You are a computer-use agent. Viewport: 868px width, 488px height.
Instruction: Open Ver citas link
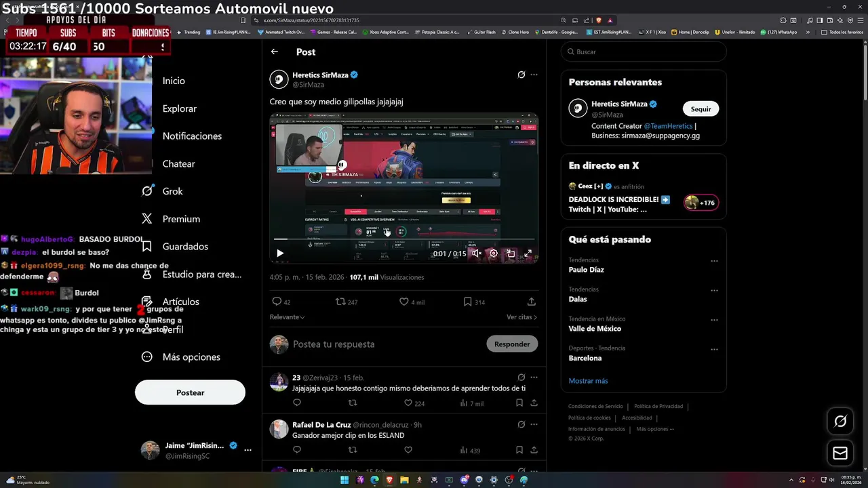[521, 317]
